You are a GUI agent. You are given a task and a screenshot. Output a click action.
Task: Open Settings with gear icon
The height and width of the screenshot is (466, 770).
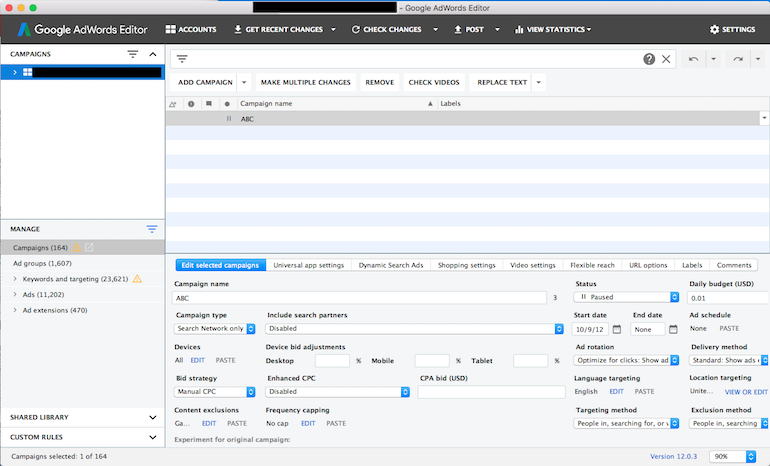coord(732,29)
